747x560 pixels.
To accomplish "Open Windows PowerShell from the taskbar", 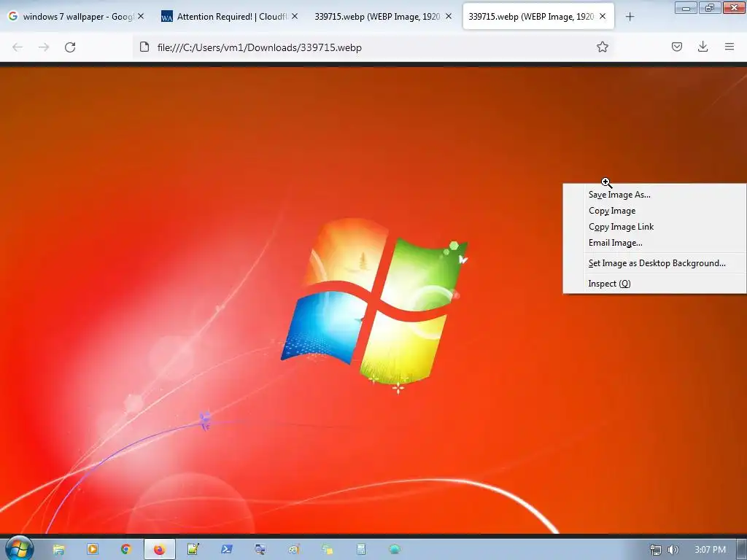I will point(227,550).
